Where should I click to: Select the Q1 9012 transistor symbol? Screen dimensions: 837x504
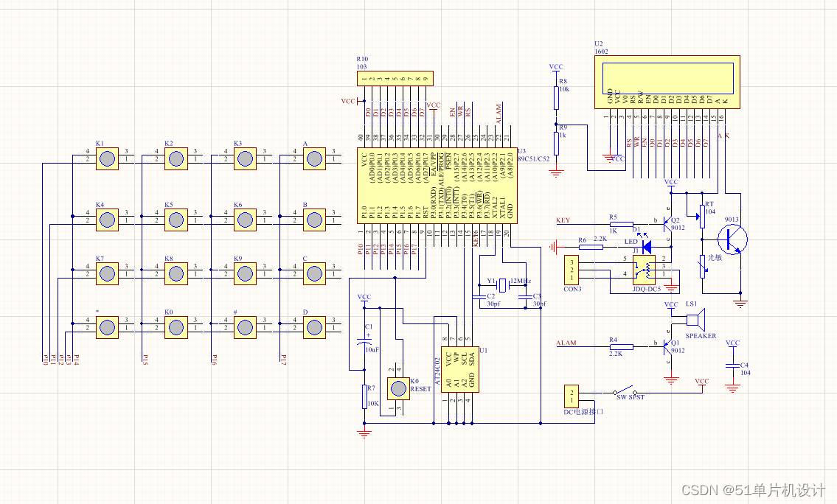coord(667,346)
